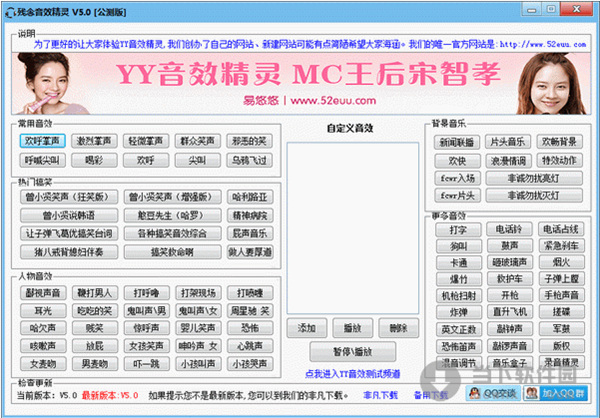Click the 搞笑救命啊 button
The height and width of the screenshot is (418, 600).
[173, 252]
